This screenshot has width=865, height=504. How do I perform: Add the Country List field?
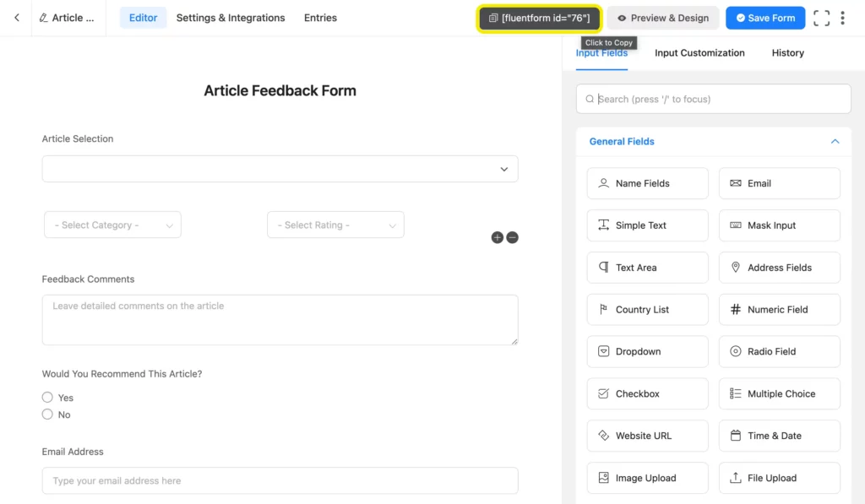648,309
